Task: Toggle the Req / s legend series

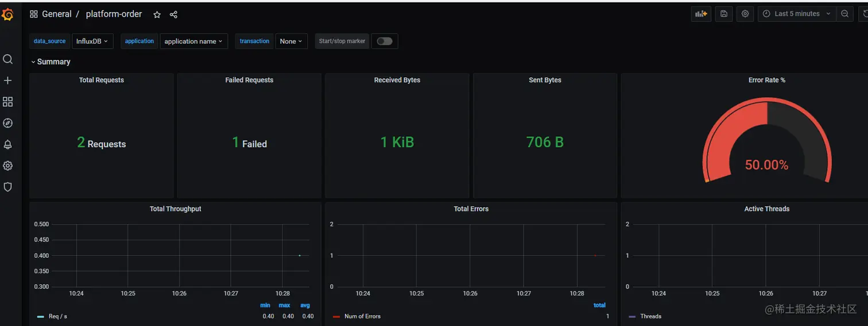Action: click(x=58, y=316)
